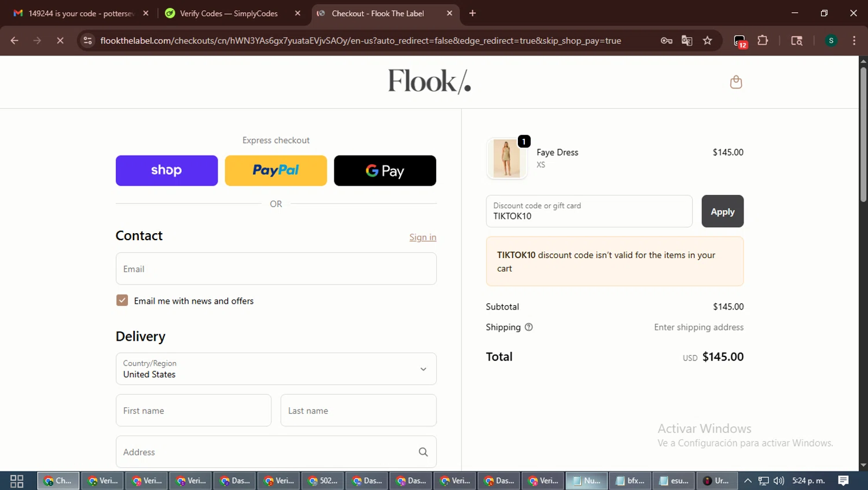Viewport: 868px width, 490px height.
Task: Click the browser forward arrow
Action: click(37, 40)
